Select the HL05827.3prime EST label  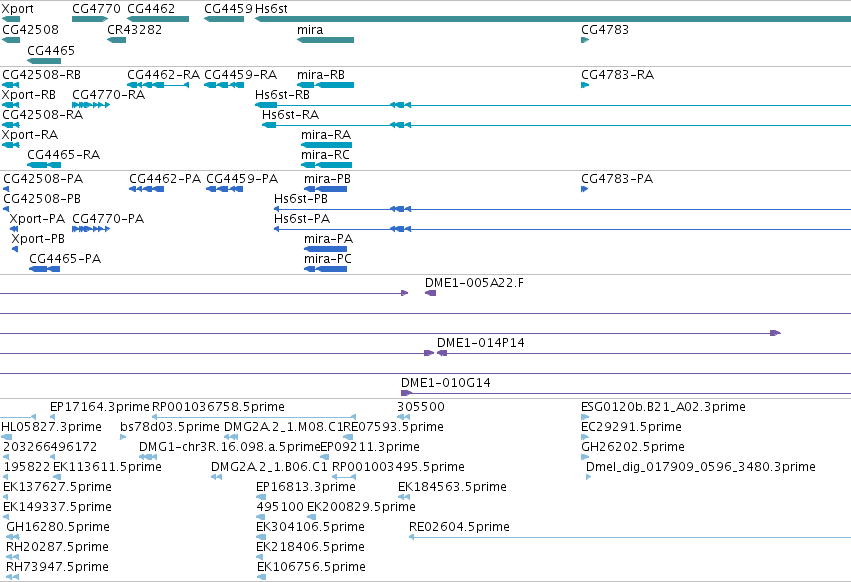pyautogui.click(x=52, y=427)
